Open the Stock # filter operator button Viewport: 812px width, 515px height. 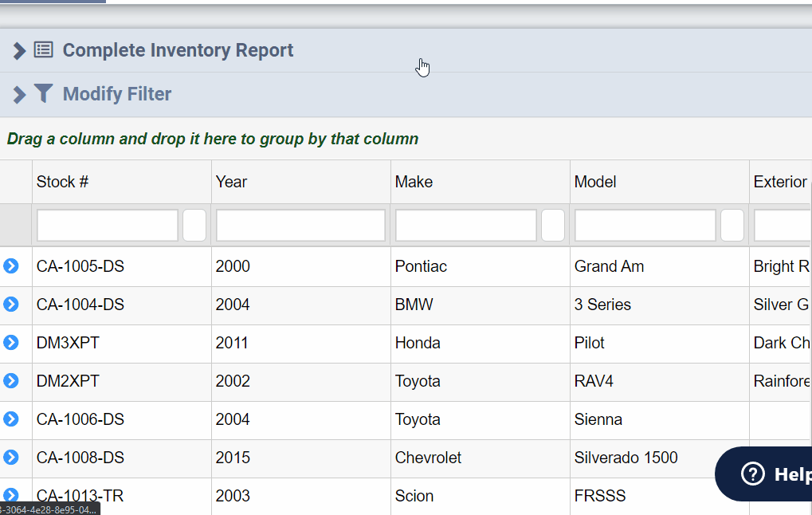[x=194, y=225]
